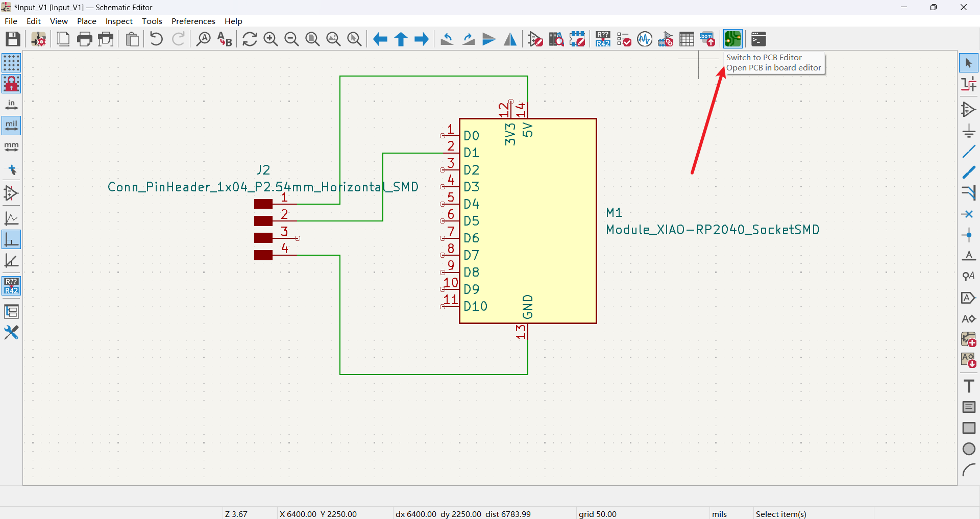
Task: Switch to PCB Editor
Action: (733, 39)
